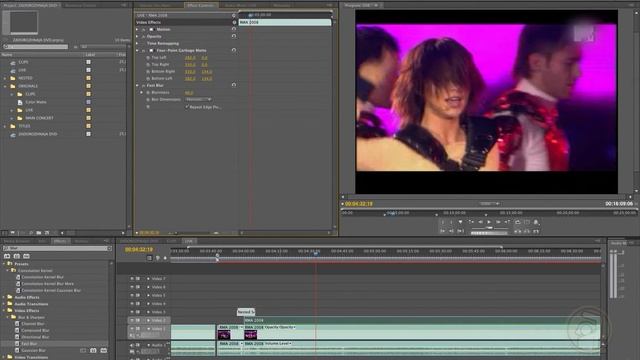The image size is (640, 360).
Task: Select the Nested Sequence clip on Video 3
Action: (246, 312)
